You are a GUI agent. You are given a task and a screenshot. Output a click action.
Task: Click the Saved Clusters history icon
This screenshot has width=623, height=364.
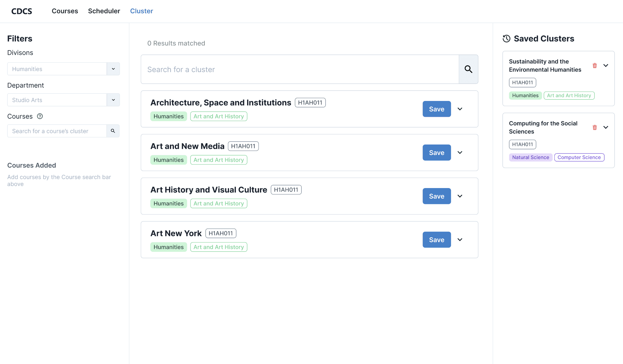(x=506, y=39)
